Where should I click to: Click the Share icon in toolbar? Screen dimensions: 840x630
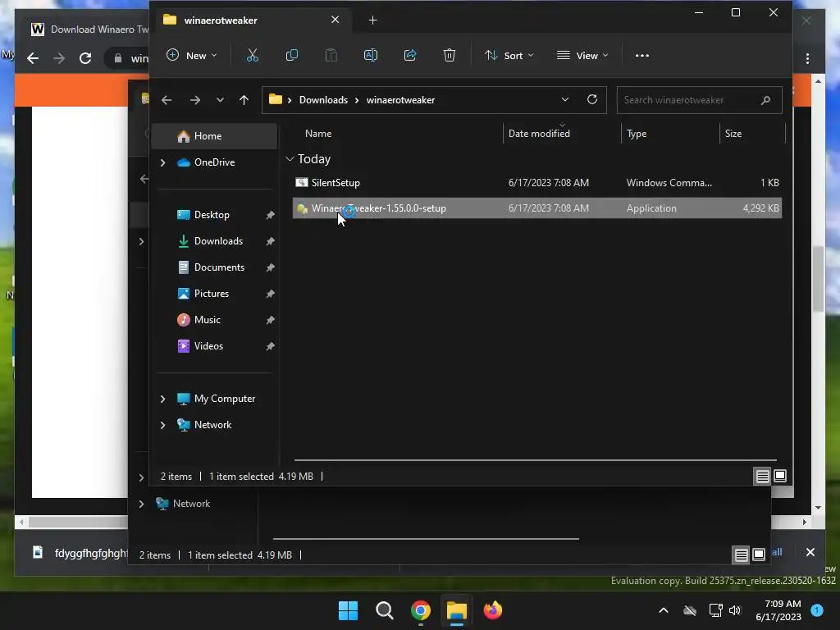click(x=410, y=55)
